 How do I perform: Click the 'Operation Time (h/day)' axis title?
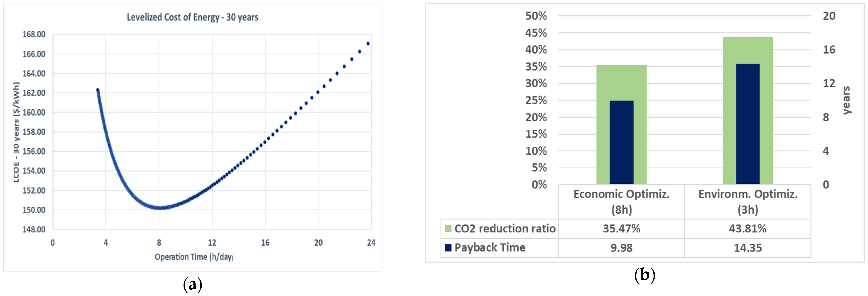[194, 257]
